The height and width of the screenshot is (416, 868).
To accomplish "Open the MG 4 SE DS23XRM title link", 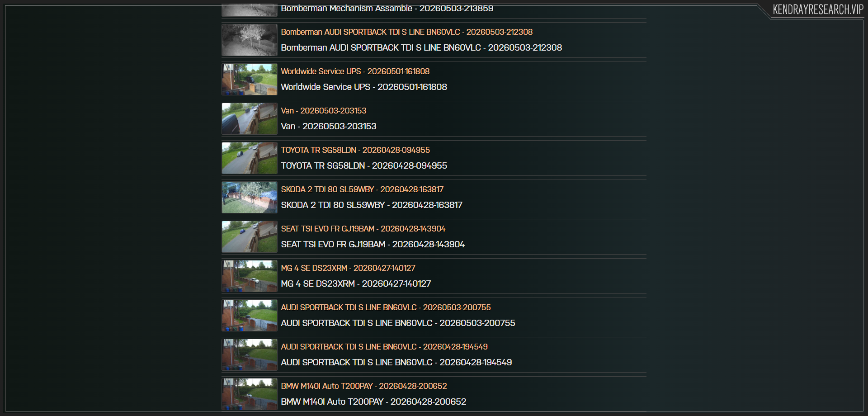I will pos(348,268).
